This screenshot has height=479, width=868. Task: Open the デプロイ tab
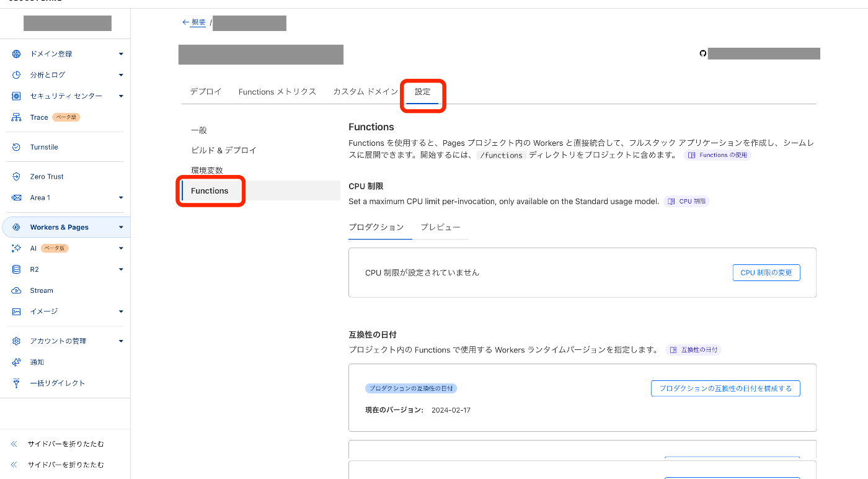206,92
